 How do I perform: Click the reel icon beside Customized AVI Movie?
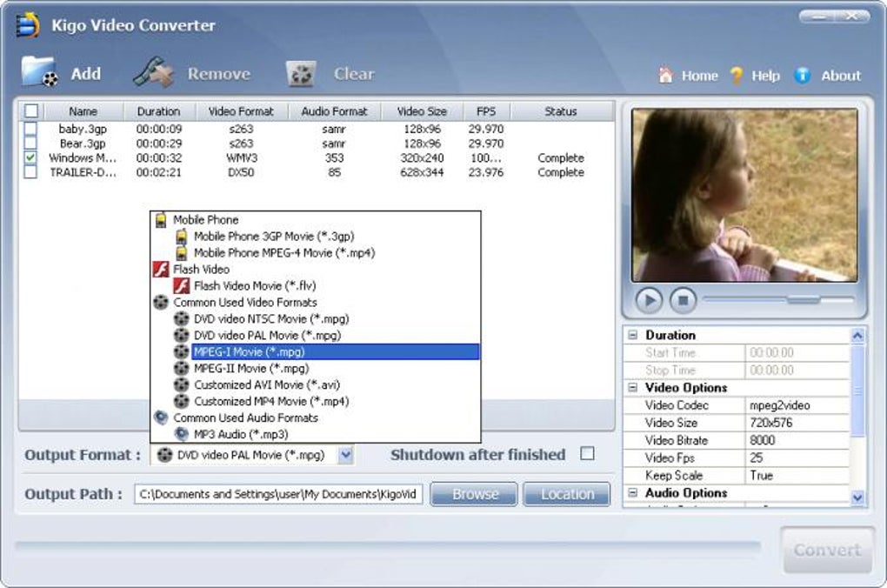182,384
